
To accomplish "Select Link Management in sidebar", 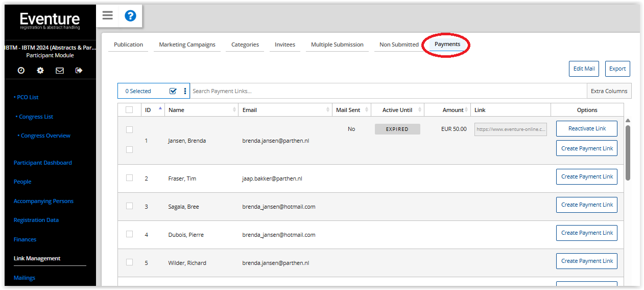I will [37, 258].
